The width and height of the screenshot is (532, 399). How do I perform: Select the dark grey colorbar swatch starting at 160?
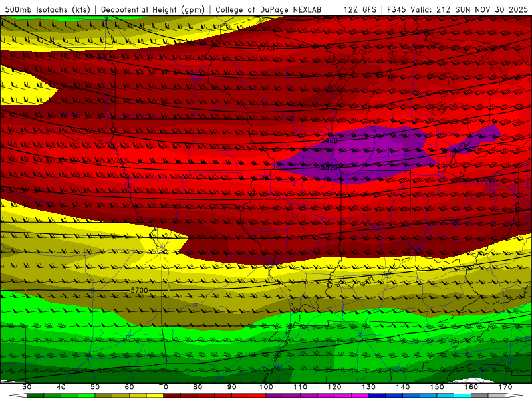[479, 396]
